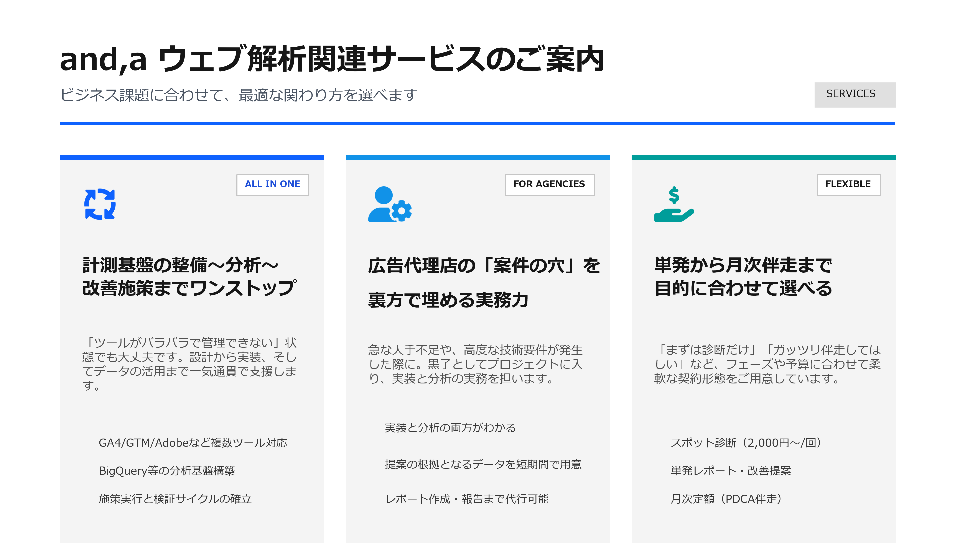The height and width of the screenshot is (560, 955).
Task: Click the ALL IN ONE badge
Action: pyautogui.click(x=272, y=184)
